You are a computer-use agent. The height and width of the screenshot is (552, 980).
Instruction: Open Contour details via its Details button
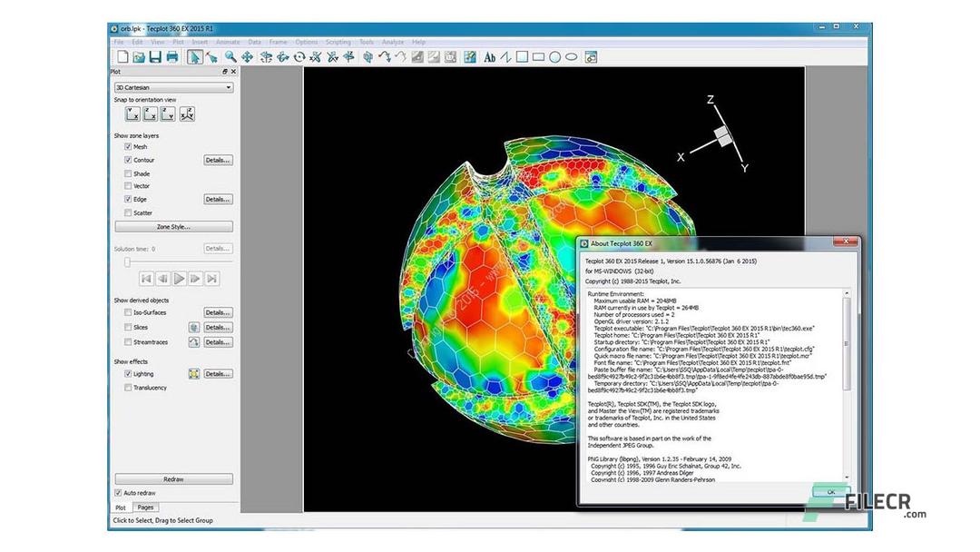(218, 160)
